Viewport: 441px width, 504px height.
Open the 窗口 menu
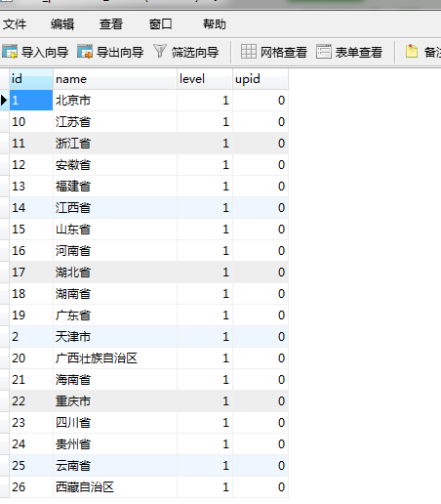[160, 24]
